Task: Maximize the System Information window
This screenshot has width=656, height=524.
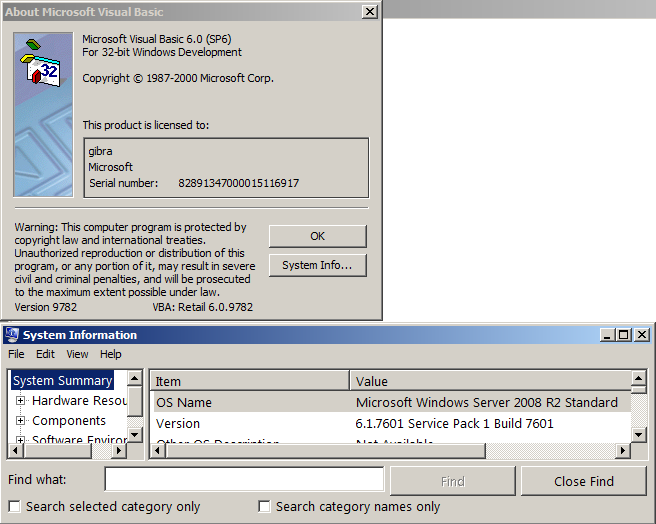Action: (x=623, y=335)
